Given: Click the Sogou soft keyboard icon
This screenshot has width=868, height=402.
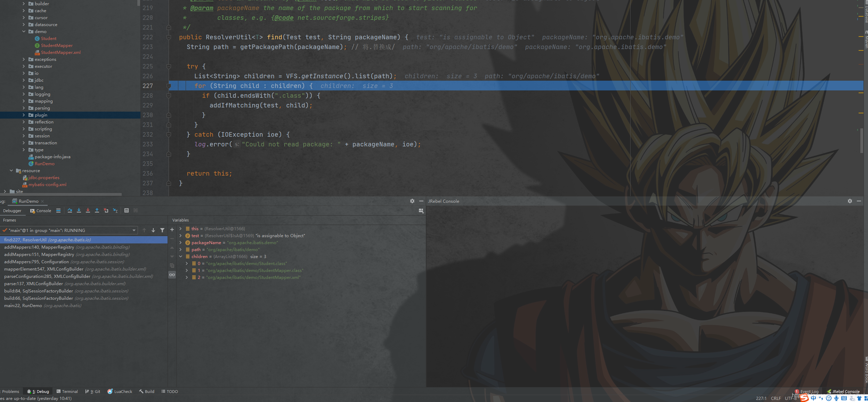Looking at the screenshot, I should coord(844,398).
